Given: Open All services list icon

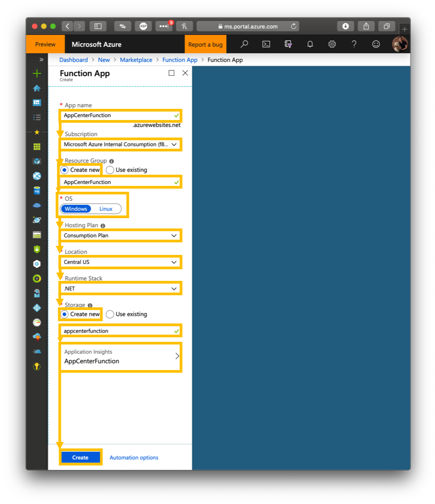Looking at the screenshot, I should (37, 117).
